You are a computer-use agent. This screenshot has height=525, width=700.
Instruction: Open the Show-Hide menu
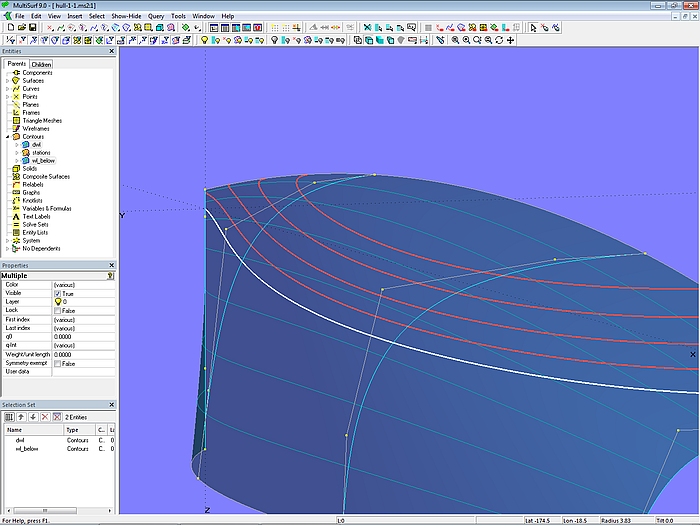point(126,16)
